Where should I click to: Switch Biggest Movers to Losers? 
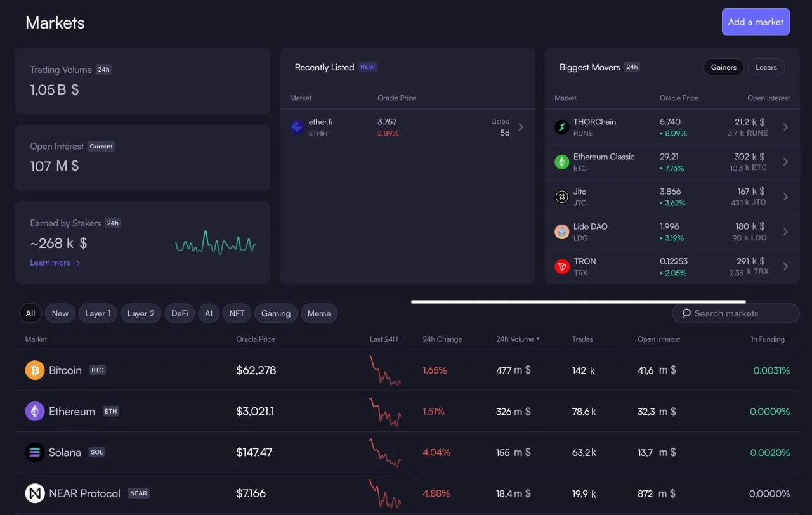[x=766, y=67]
